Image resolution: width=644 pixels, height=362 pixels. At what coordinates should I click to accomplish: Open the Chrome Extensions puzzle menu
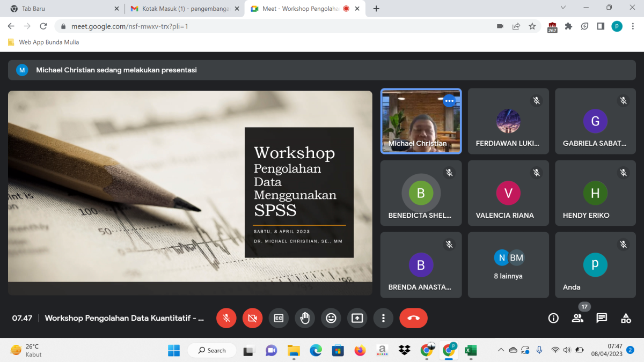click(x=569, y=26)
